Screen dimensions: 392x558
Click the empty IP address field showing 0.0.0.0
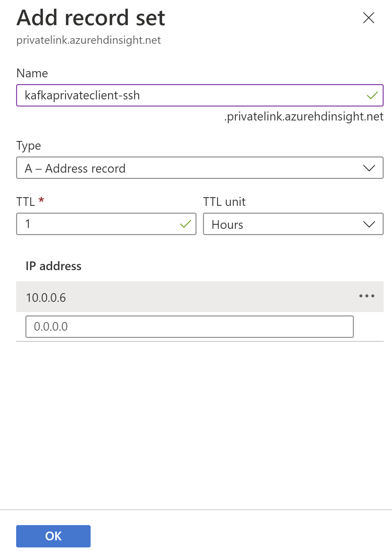[189, 326]
